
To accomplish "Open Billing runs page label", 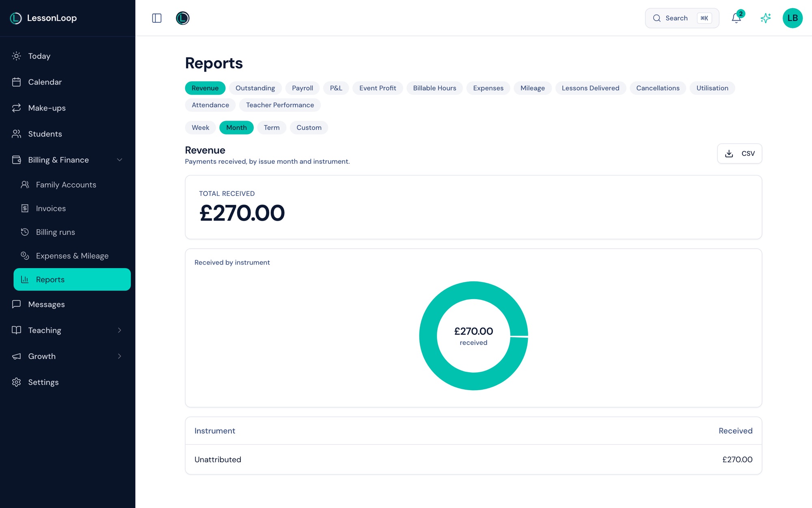I will coord(55,232).
